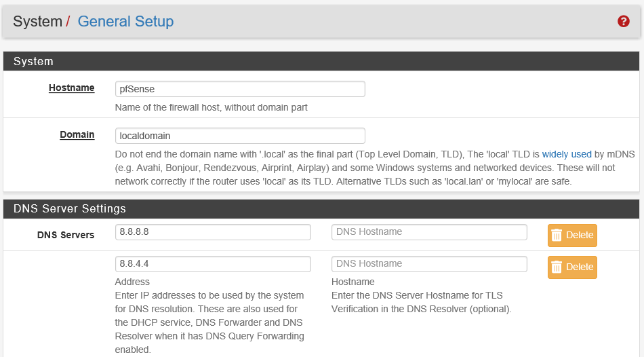Click the trash icon beside 8.8.4.4
This screenshot has width=644, height=357.
tap(557, 267)
